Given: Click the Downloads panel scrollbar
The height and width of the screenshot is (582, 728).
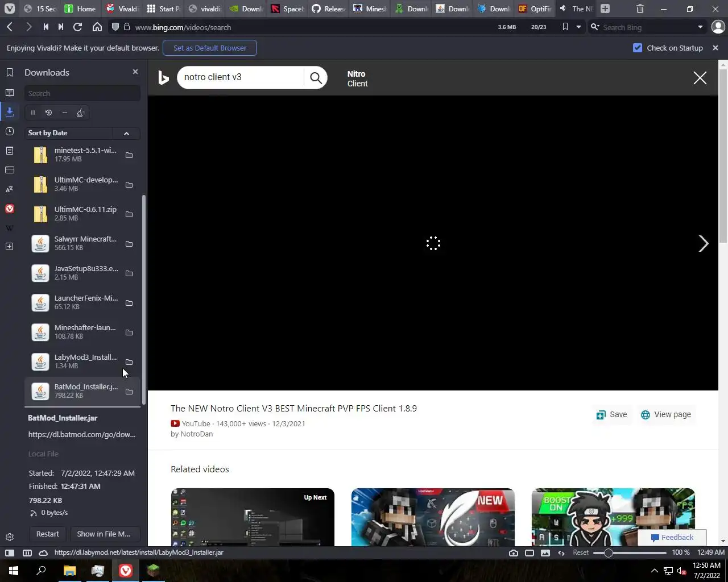Looking at the screenshot, I should click(x=144, y=299).
